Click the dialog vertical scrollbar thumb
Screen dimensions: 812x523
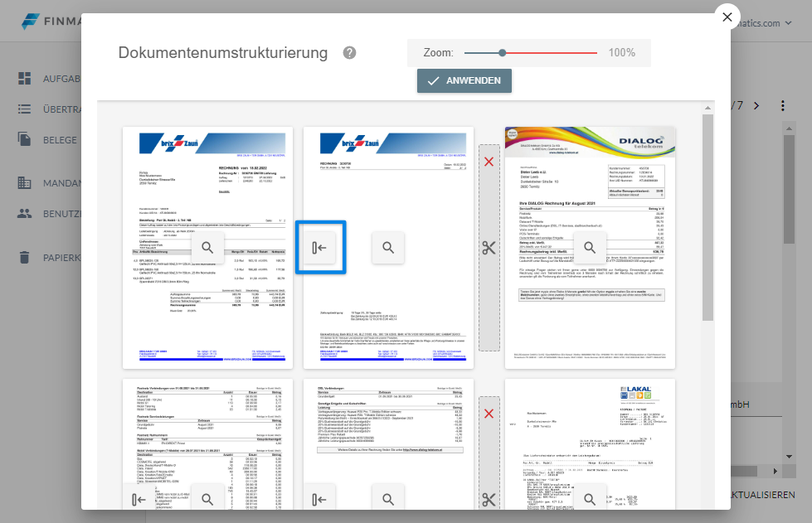pos(708,217)
